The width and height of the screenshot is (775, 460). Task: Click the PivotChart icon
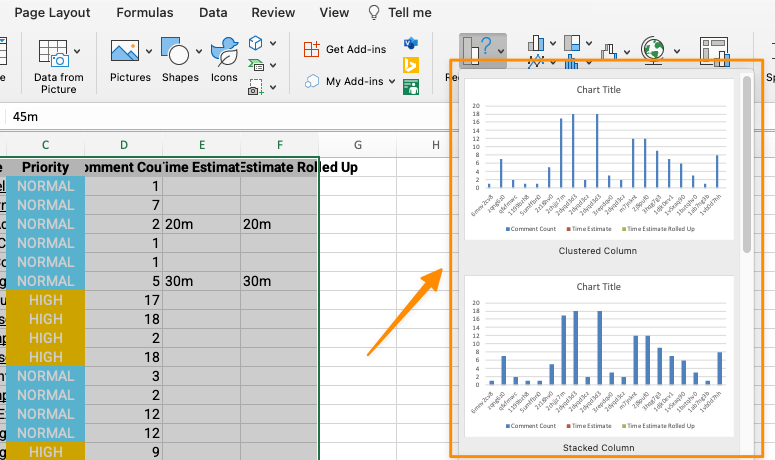pyautogui.click(x=714, y=51)
